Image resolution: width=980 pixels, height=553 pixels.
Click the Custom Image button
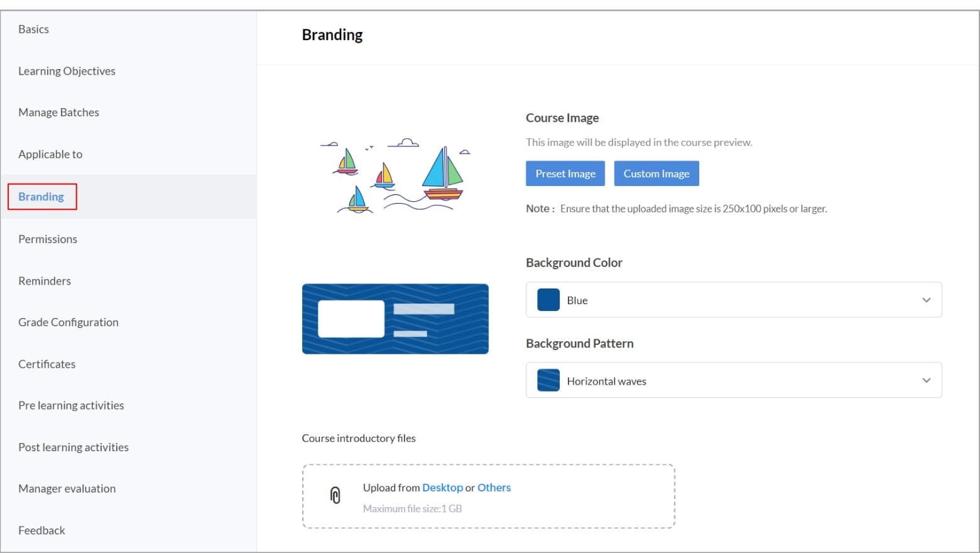click(x=656, y=173)
